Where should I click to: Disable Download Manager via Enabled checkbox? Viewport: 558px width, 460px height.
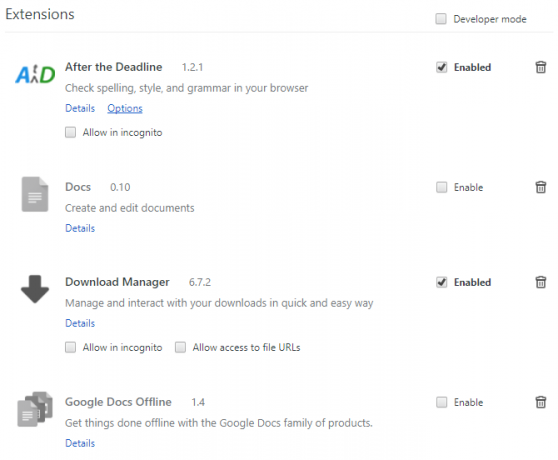(x=441, y=282)
